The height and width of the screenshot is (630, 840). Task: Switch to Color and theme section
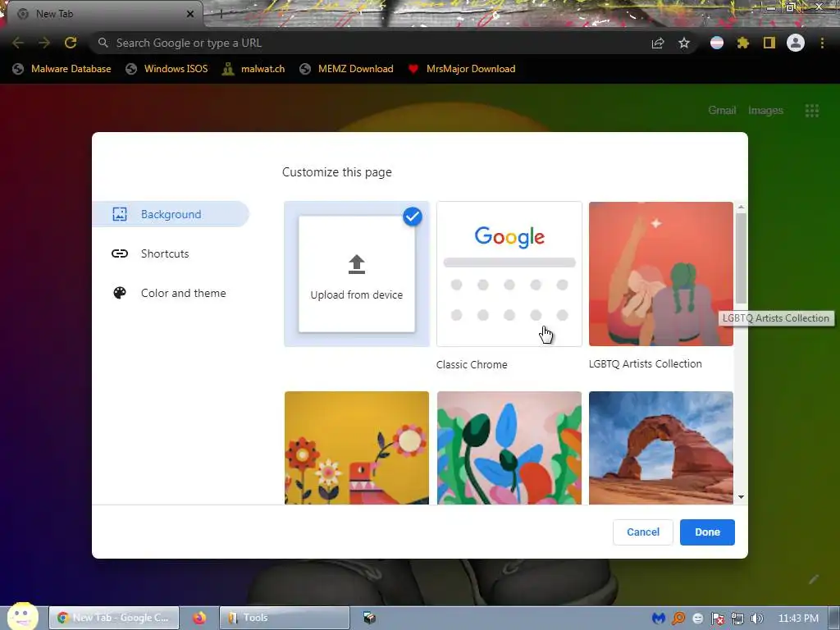tap(171, 293)
